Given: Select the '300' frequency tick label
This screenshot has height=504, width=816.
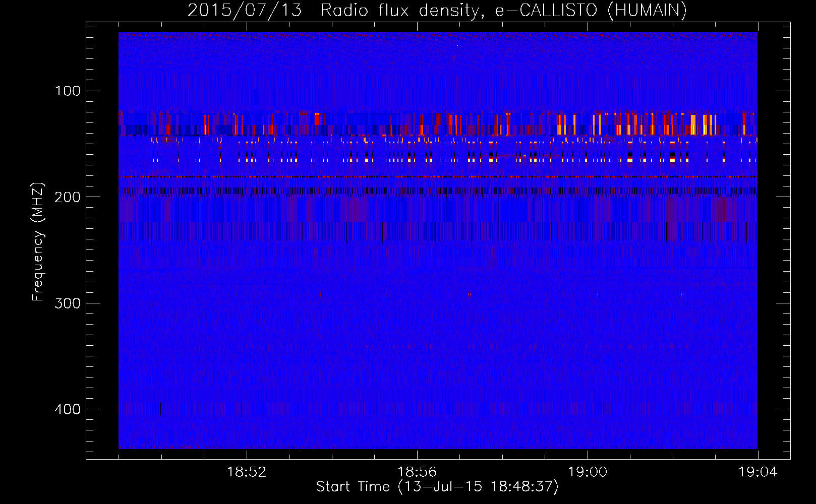Looking at the screenshot, I should [x=68, y=303].
